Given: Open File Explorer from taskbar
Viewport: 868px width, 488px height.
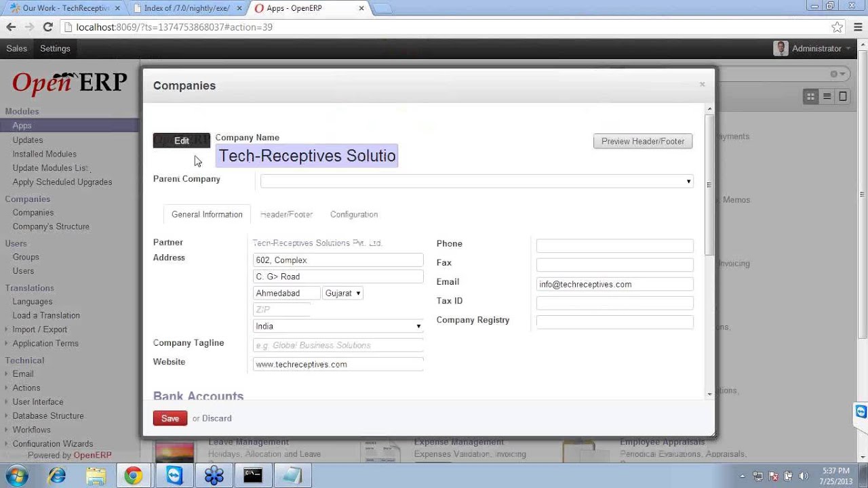Looking at the screenshot, I should (x=96, y=475).
